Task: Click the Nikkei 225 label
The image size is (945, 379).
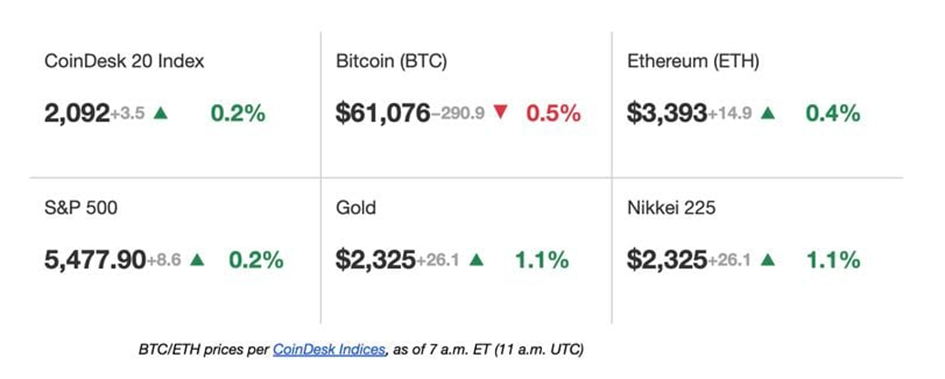Action: [671, 208]
